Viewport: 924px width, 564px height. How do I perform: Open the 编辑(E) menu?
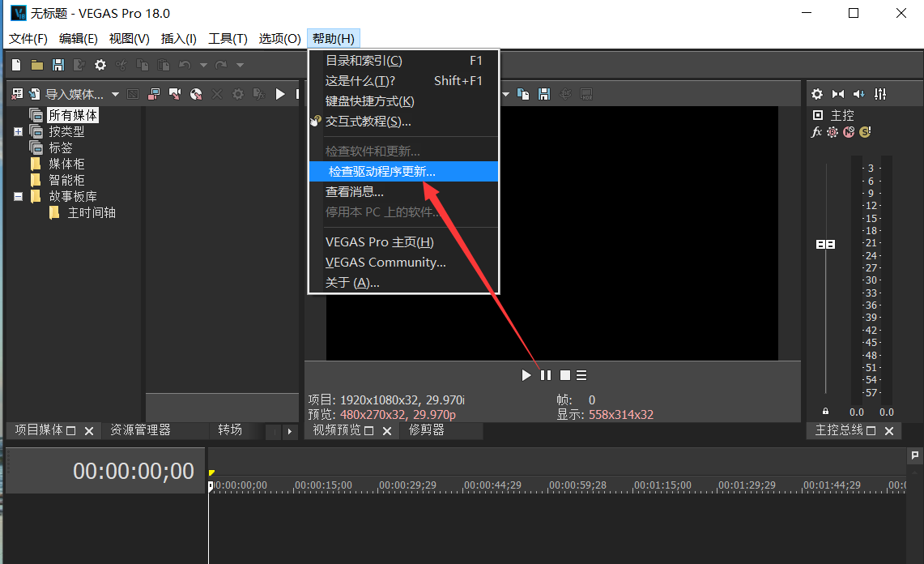click(x=79, y=38)
